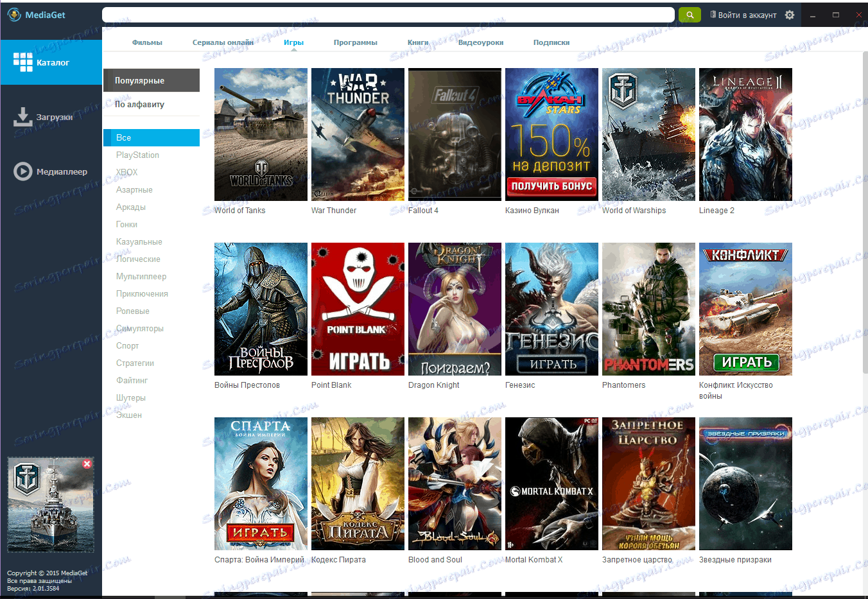The image size is (868, 599).
Task: Open settings via the gear icon
Action: pos(790,15)
